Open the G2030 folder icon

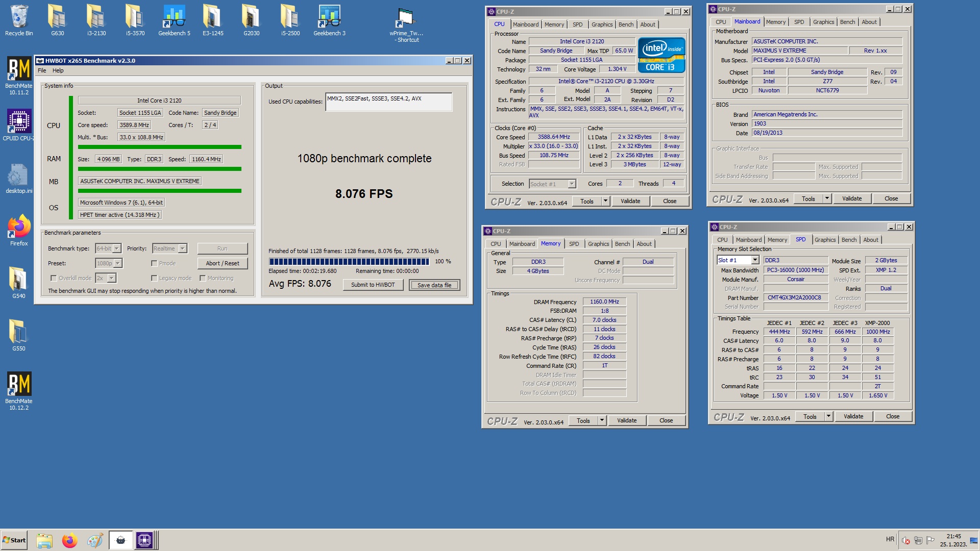click(x=251, y=20)
